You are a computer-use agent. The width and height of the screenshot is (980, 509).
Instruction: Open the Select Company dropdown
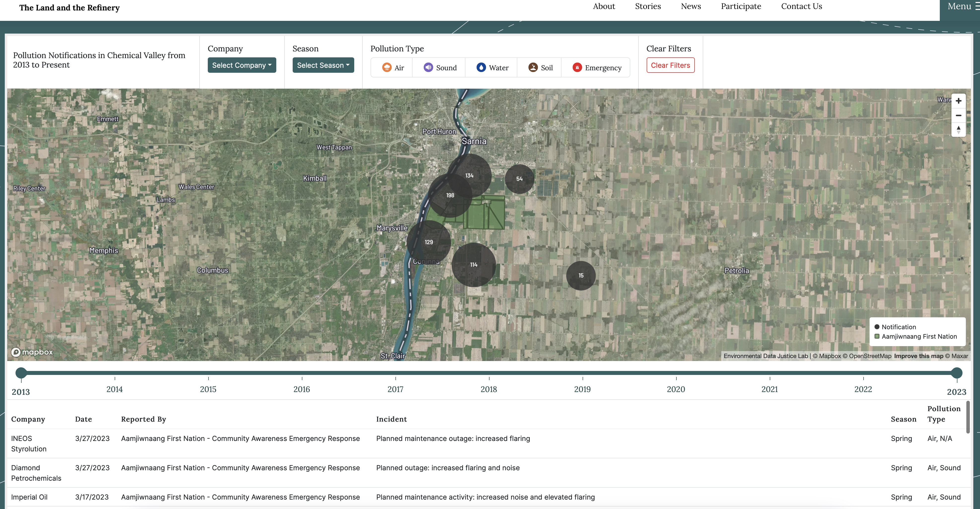tap(242, 65)
